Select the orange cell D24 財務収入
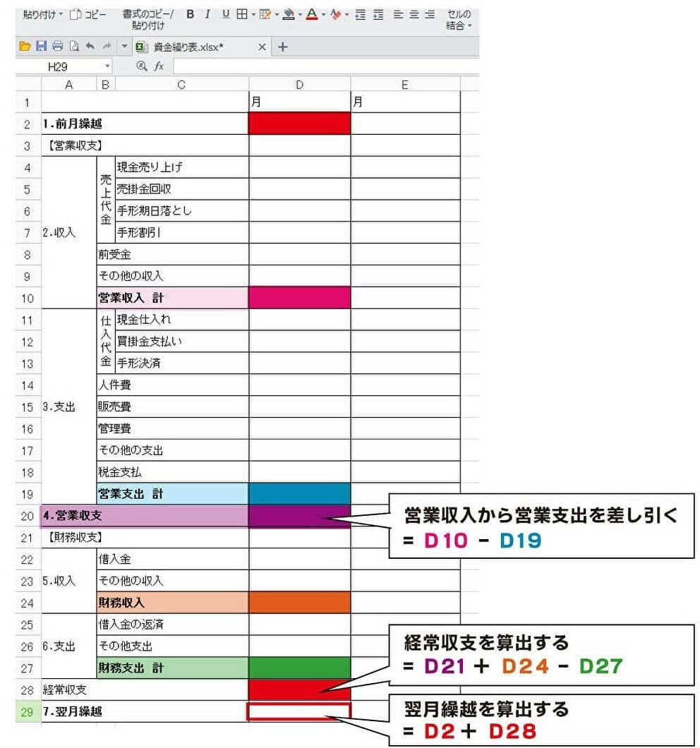Viewport: 700px width, 748px height. [300, 603]
